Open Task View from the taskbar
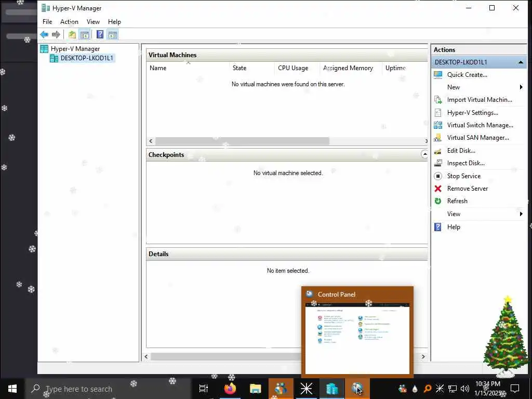 click(204, 389)
